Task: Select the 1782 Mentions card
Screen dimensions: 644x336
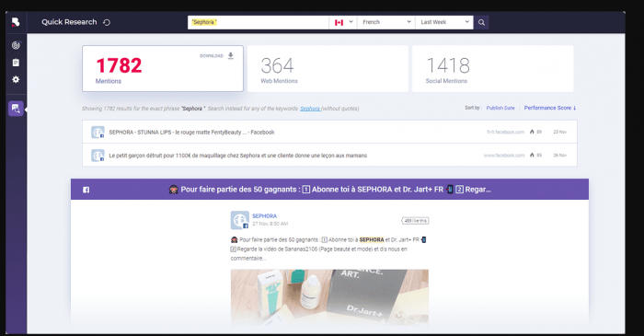Action: pos(163,69)
